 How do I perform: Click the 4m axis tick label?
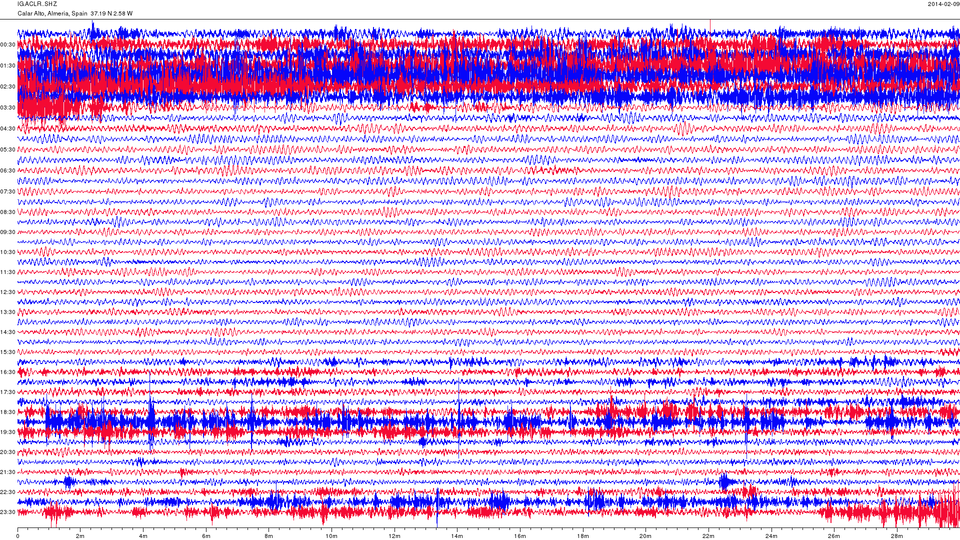143,536
